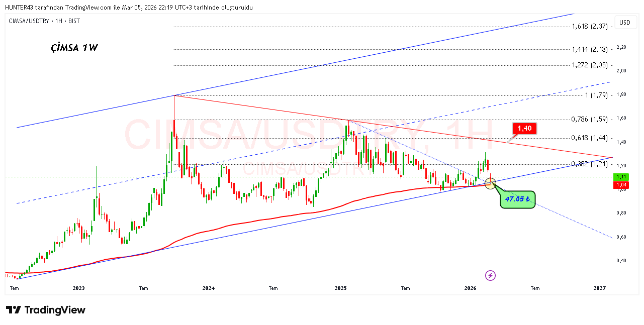The height and width of the screenshot is (325, 644).
Task: Click the 2024 label on the time axis
Action: click(208, 288)
